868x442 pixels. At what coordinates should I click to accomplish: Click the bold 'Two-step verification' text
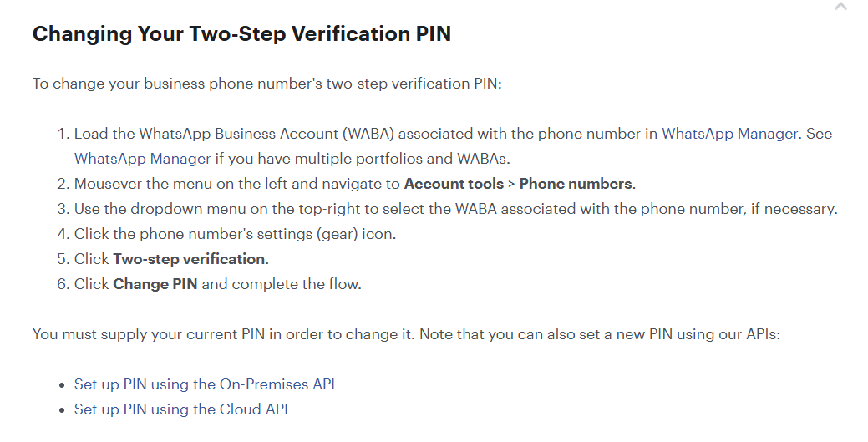[189, 259]
